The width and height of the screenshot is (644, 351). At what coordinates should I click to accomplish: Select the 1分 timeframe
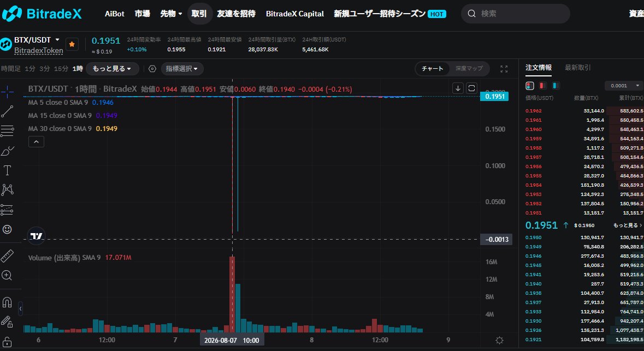[x=30, y=69]
